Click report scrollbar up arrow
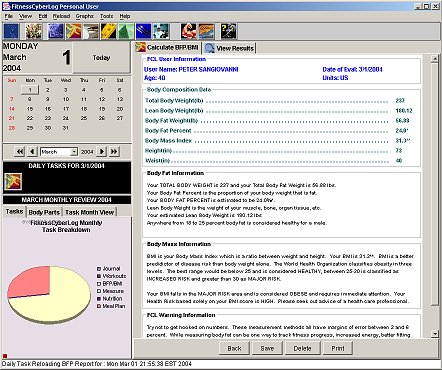Screen dimensions: 442x370 435,59
